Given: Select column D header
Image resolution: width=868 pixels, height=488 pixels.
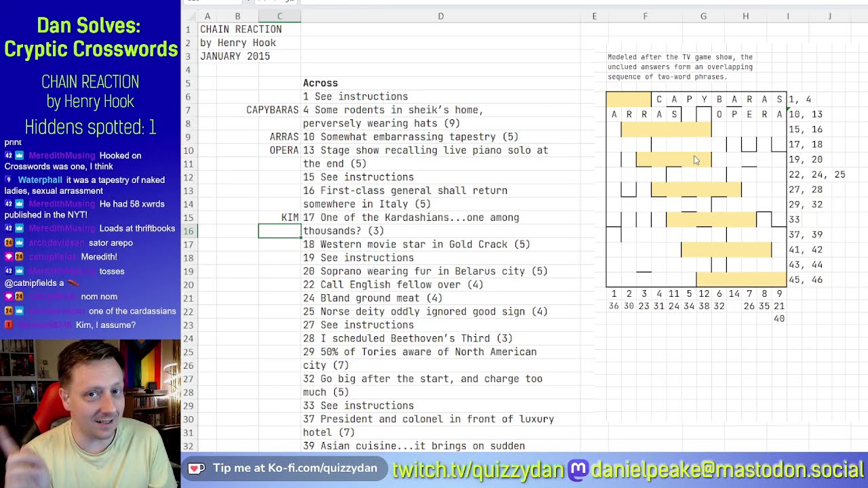Looking at the screenshot, I should 440,16.
